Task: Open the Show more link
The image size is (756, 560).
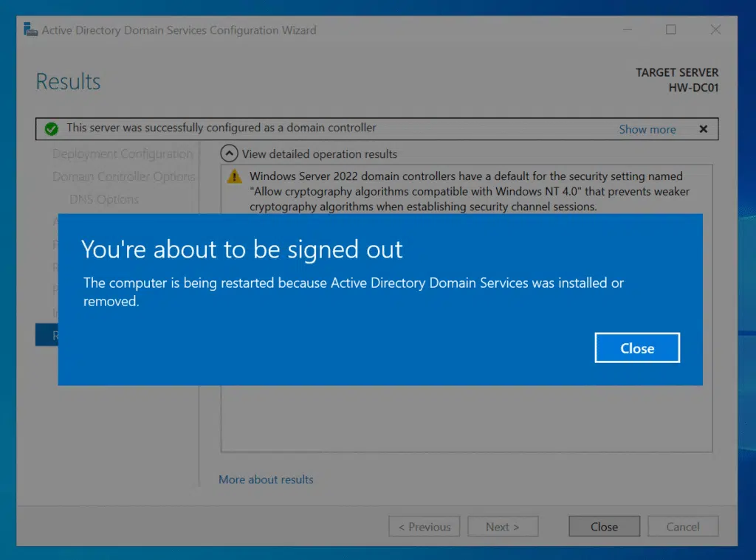Action: [647, 129]
